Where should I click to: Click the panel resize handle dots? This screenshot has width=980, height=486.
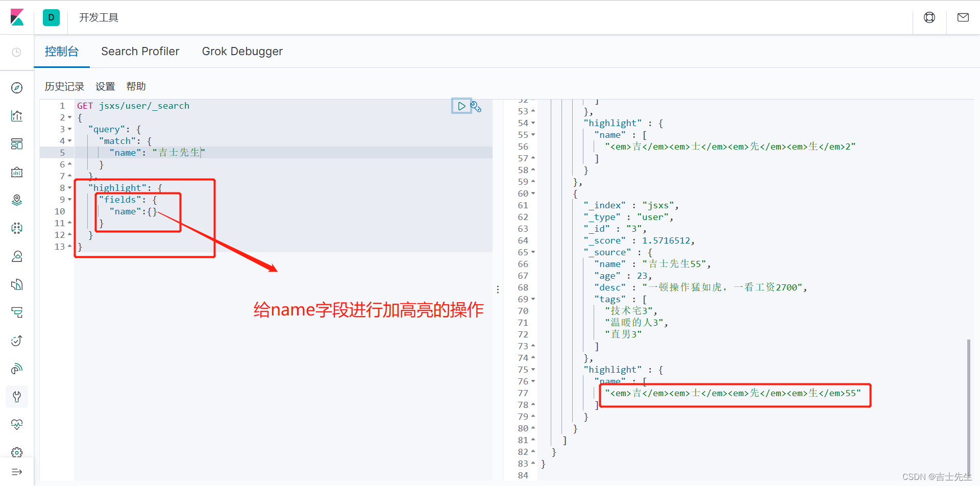498,289
